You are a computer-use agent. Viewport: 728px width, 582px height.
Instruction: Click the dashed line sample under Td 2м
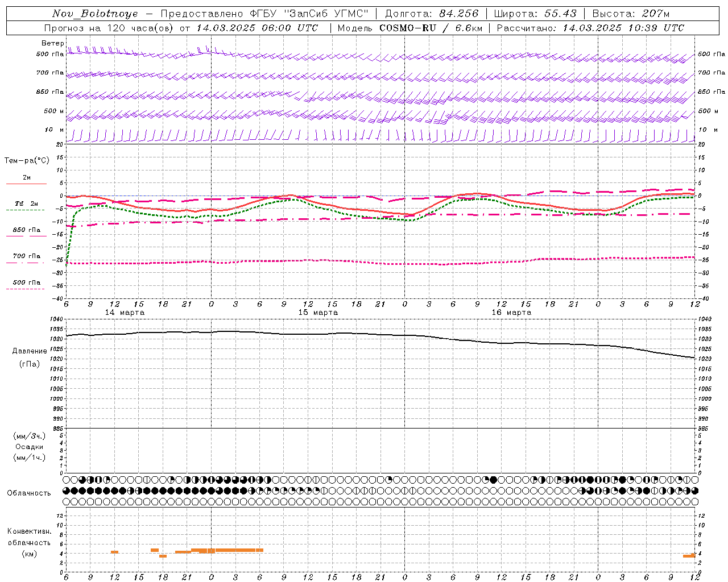coord(26,210)
